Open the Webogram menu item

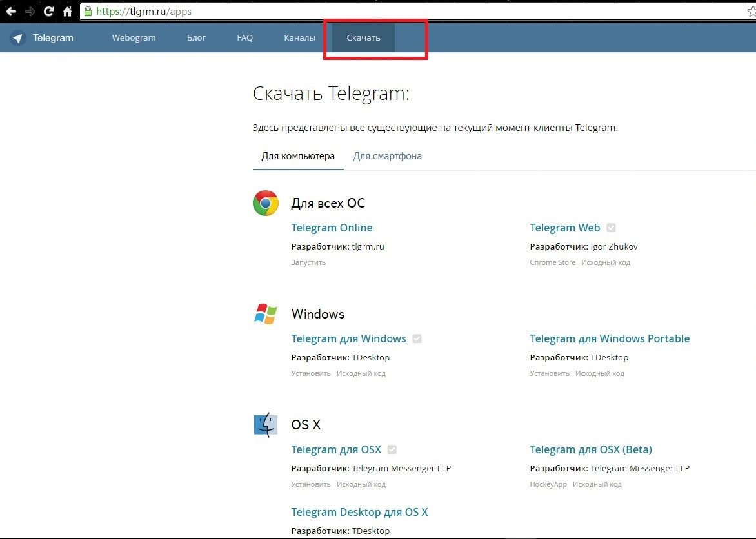(134, 37)
